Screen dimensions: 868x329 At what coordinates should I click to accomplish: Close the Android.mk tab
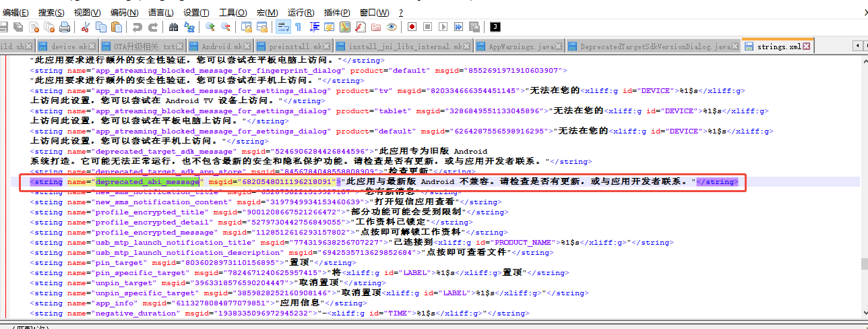pos(247,47)
